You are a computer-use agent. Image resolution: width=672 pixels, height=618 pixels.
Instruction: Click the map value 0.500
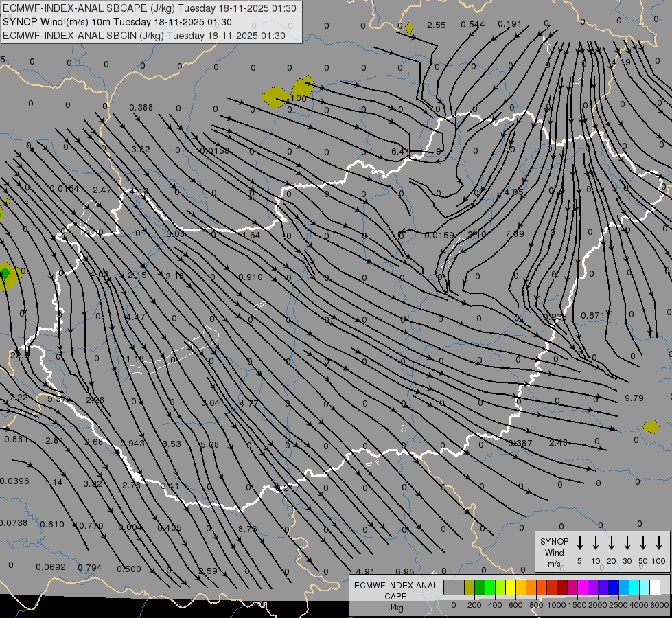coord(129,569)
